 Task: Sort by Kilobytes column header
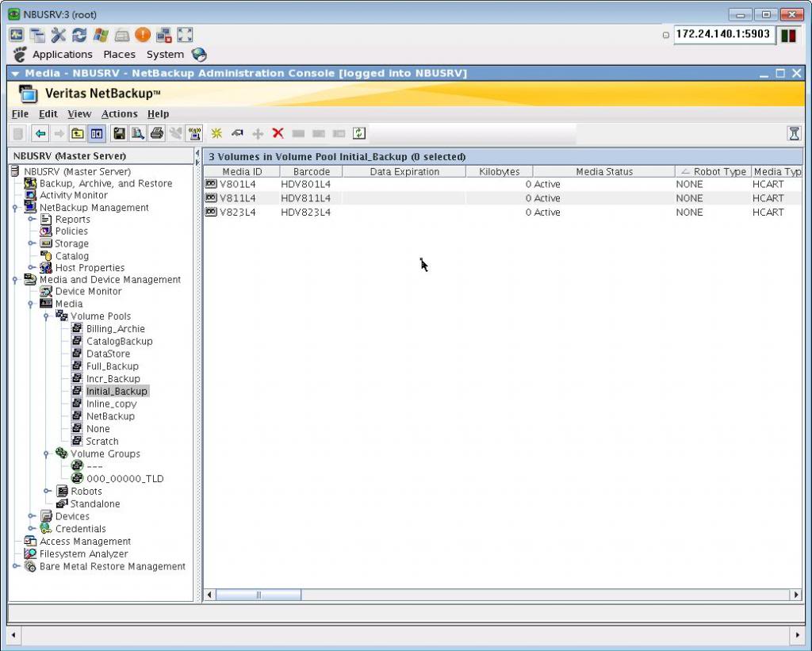click(500, 171)
